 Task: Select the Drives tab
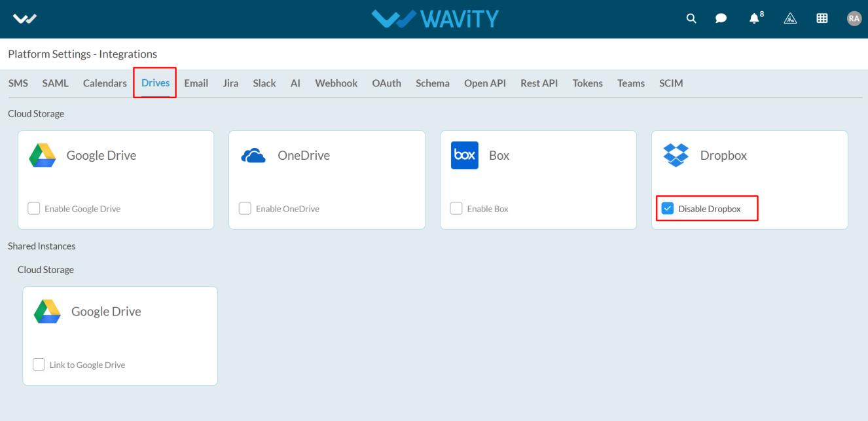point(155,83)
